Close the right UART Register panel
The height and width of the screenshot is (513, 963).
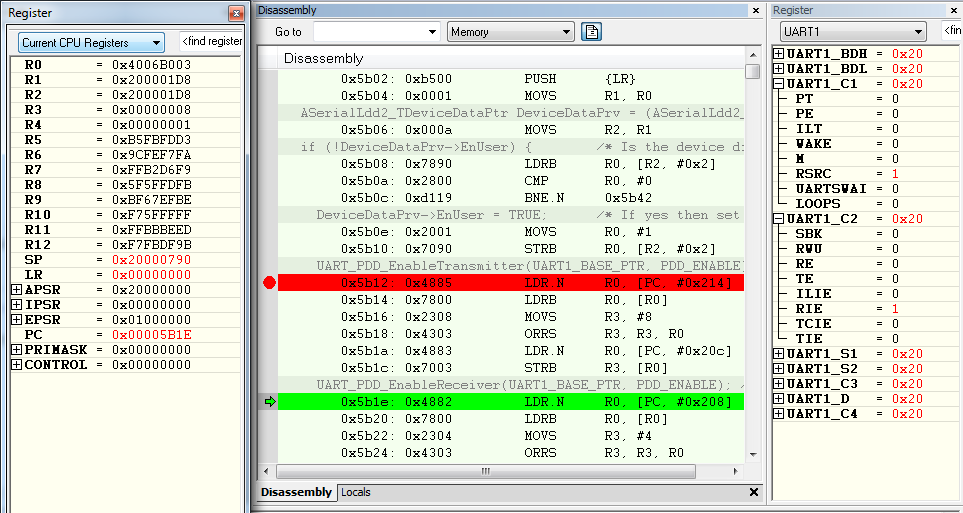[956, 10]
